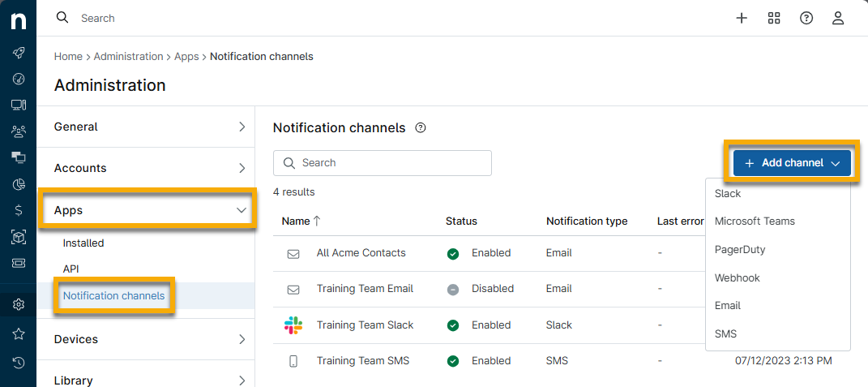Choose PagerDuty from Add channel menu
This screenshot has height=387, width=868.
tap(739, 250)
